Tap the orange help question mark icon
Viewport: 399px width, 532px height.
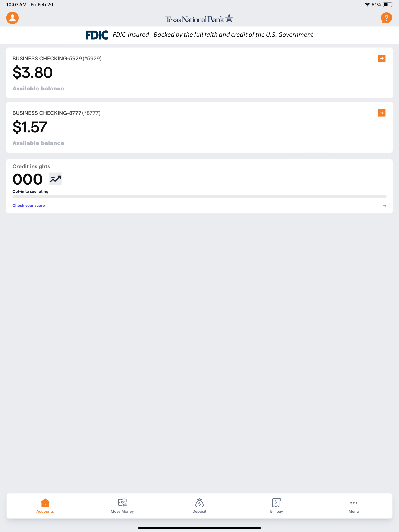tap(386, 18)
